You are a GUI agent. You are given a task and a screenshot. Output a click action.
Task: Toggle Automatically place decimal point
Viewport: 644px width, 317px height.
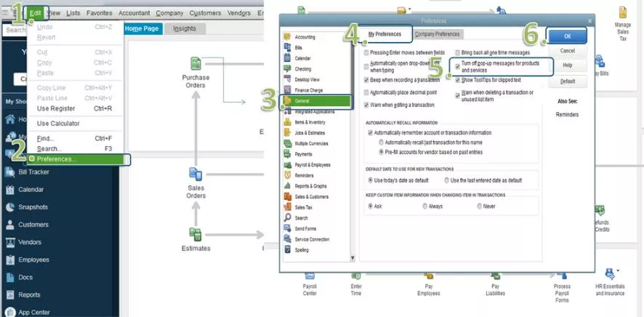coord(367,93)
